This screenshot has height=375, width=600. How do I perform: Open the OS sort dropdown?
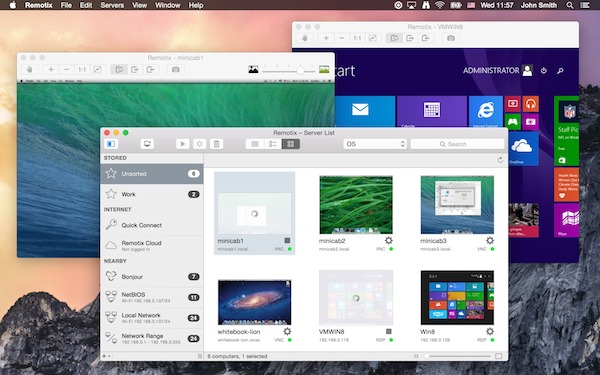(375, 144)
